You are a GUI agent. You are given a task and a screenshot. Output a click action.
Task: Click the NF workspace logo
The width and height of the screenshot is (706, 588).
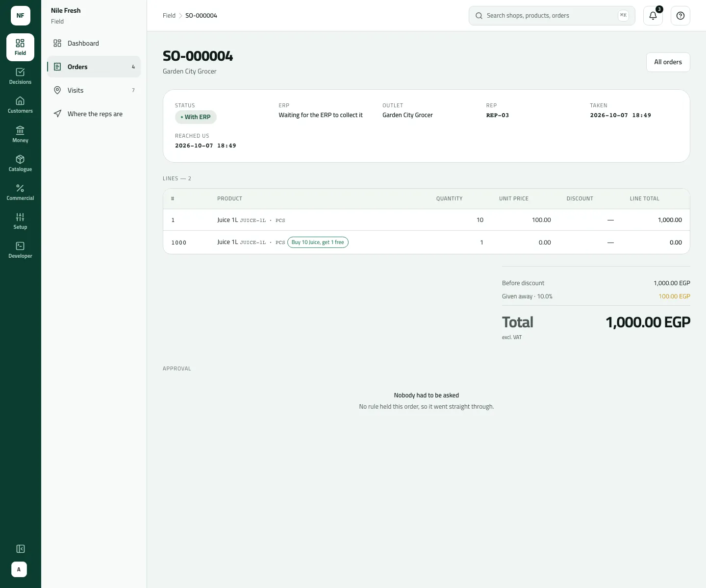click(20, 16)
